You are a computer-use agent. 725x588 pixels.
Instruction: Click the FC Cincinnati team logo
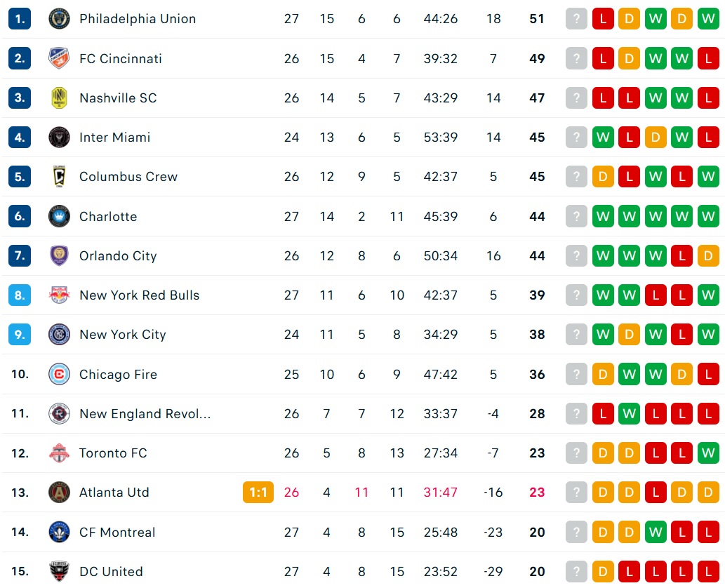click(x=59, y=58)
